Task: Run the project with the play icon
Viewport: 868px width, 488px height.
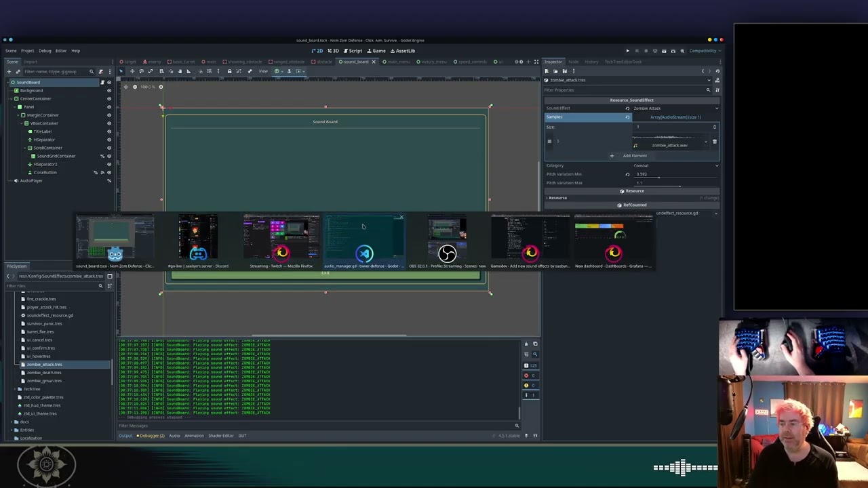Action: pos(627,51)
